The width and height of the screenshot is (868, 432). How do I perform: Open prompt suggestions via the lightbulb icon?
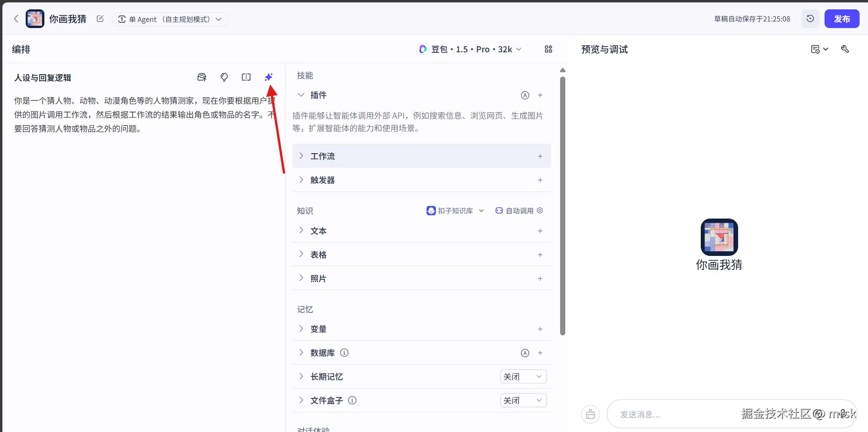click(x=224, y=77)
